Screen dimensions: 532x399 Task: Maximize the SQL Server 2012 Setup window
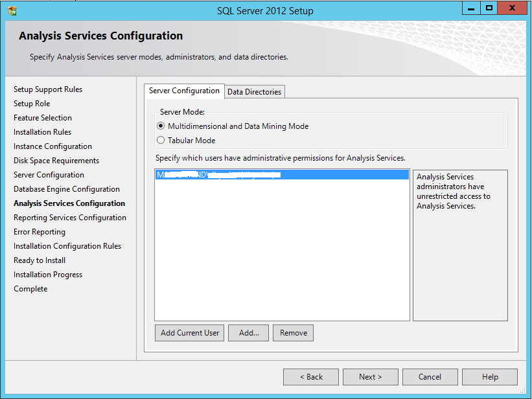tap(489, 8)
